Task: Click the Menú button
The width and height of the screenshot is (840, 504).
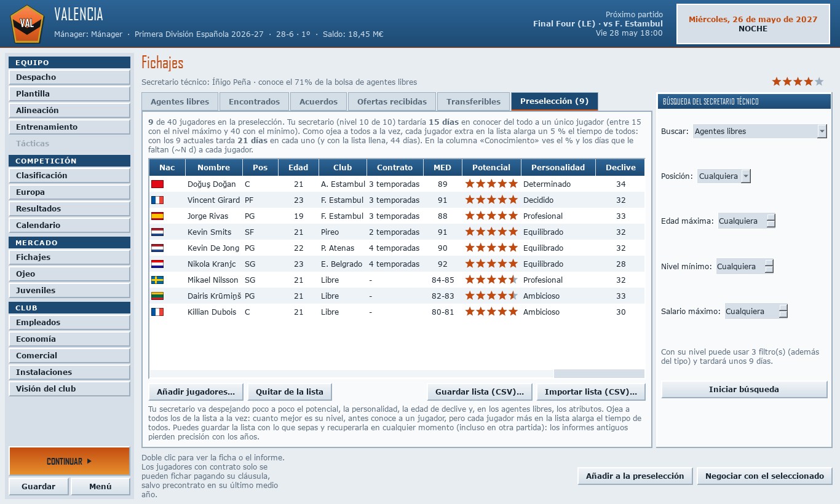Action: (100, 486)
